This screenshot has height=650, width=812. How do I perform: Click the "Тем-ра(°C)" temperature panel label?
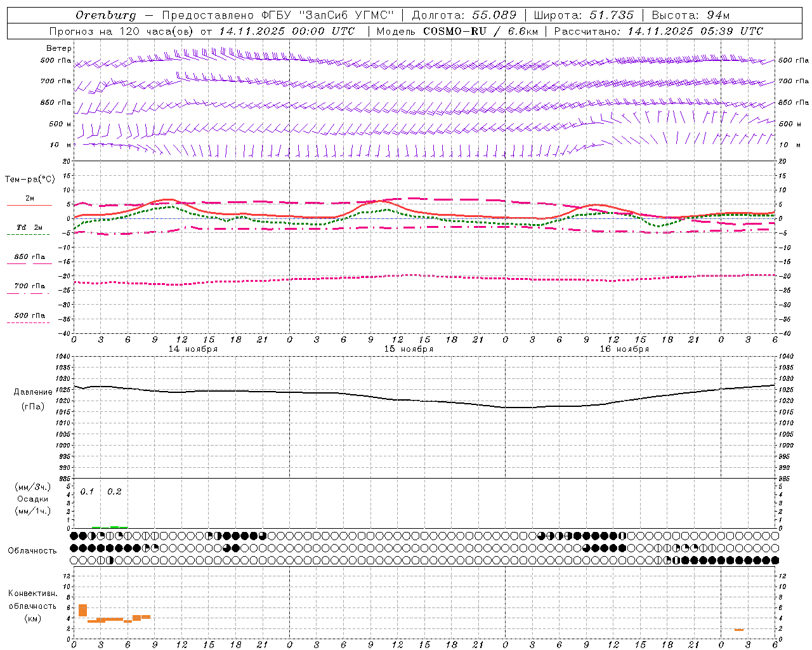click(x=30, y=180)
